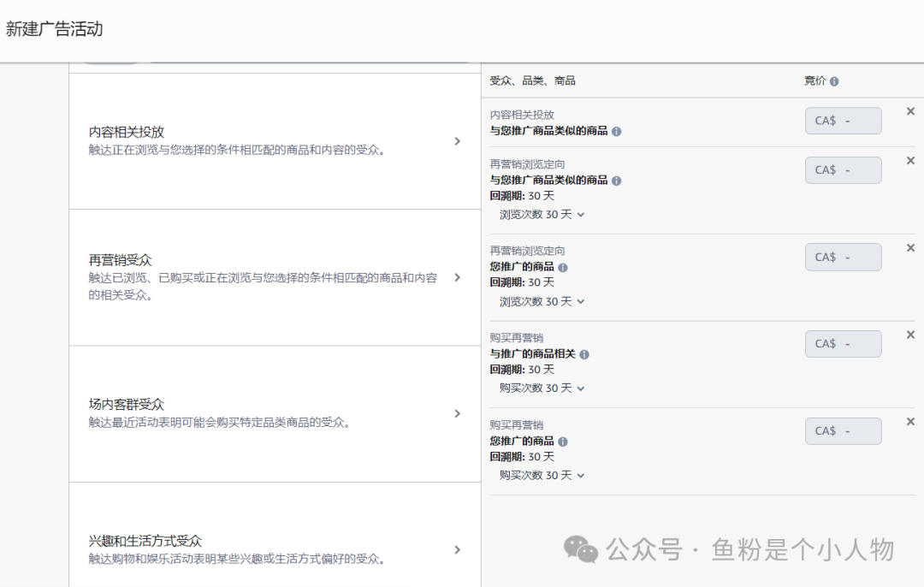This screenshot has width=924, height=587.
Task: Click the 受众、品类、商品 column header
Action: pyautogui.click(x=532, y=80)
